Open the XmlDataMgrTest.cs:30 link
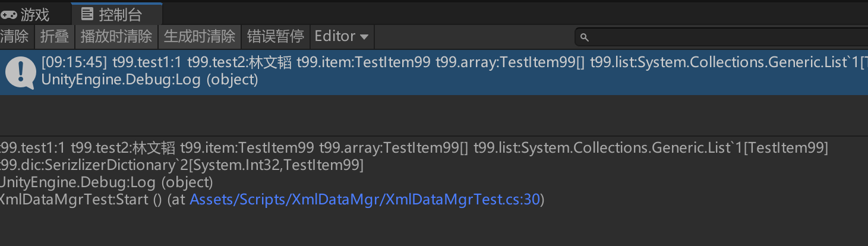 coord(365,200)
